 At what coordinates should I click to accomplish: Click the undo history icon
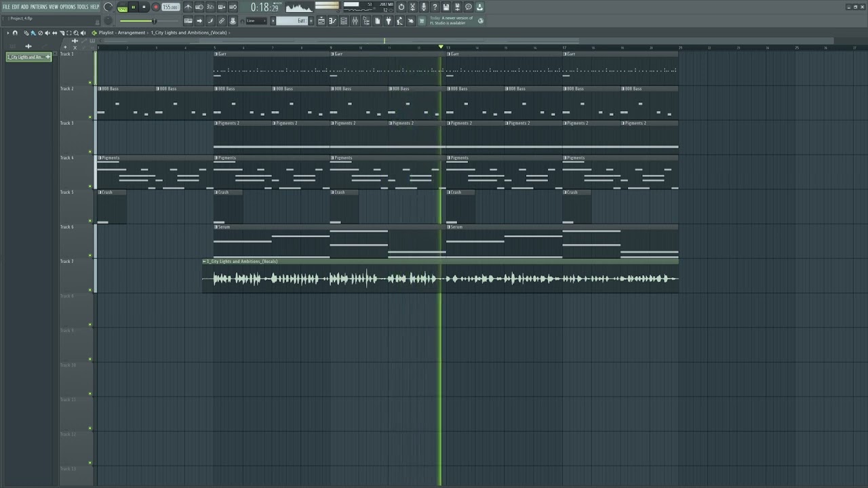401,7
